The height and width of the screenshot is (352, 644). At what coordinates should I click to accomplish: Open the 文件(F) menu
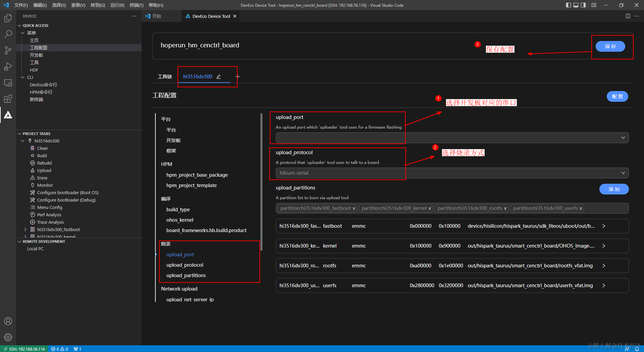pos(21,5)
